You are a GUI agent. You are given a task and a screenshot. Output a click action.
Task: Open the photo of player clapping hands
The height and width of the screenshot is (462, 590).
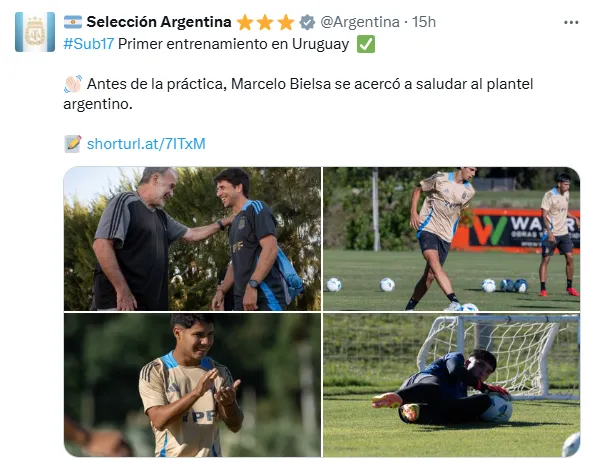(192, 385)
